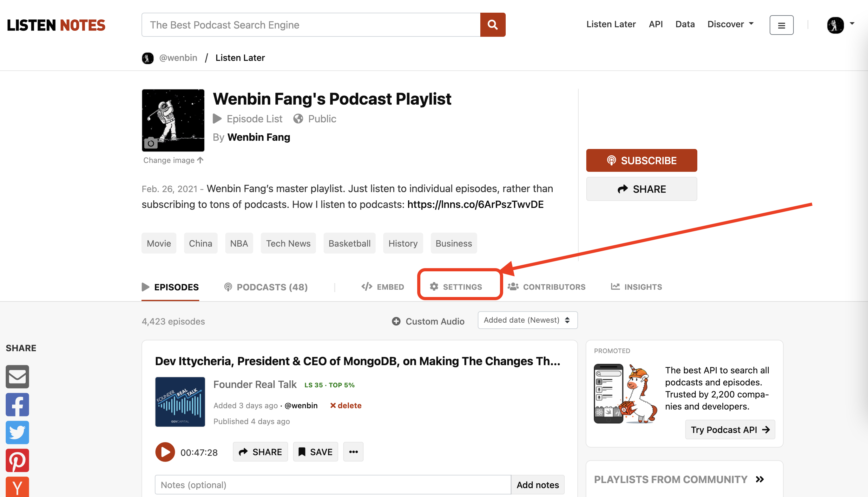The width and height of the screenshot is (868, 497).
Task: Click Wenbin Fang author name
Action: point(259,137)
